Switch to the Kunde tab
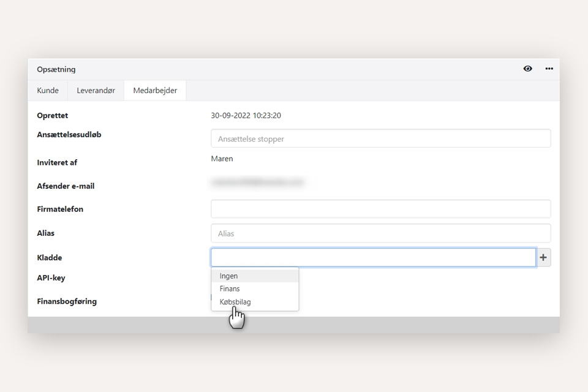 click(x=48, y=91)
